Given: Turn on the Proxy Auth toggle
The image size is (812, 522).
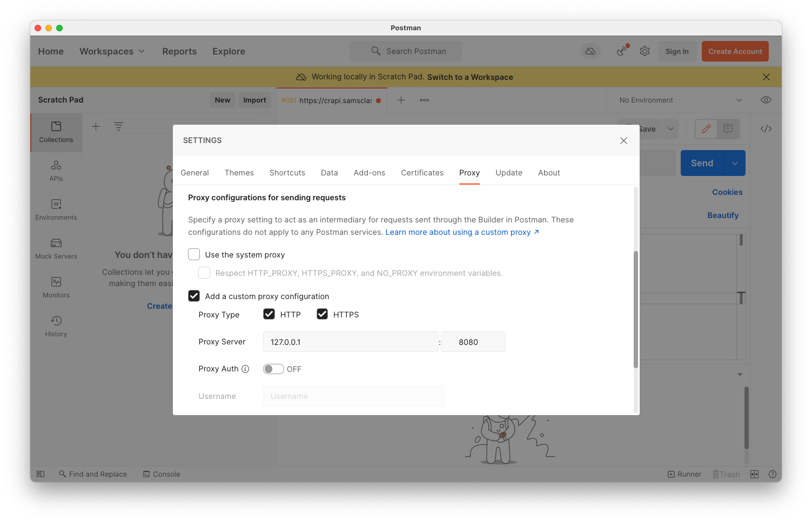Looking at the screenshot, I should point(273,369).
